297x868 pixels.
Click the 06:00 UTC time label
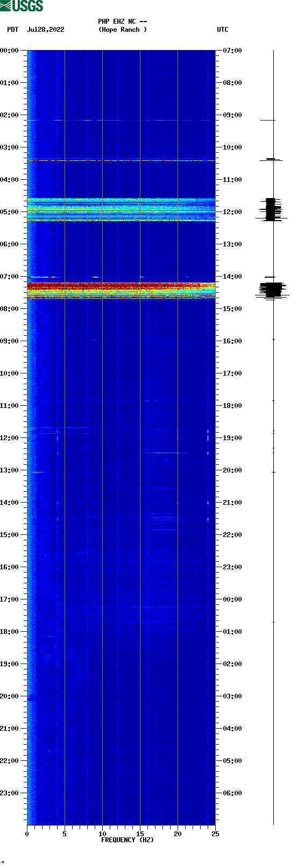point(232,793)
